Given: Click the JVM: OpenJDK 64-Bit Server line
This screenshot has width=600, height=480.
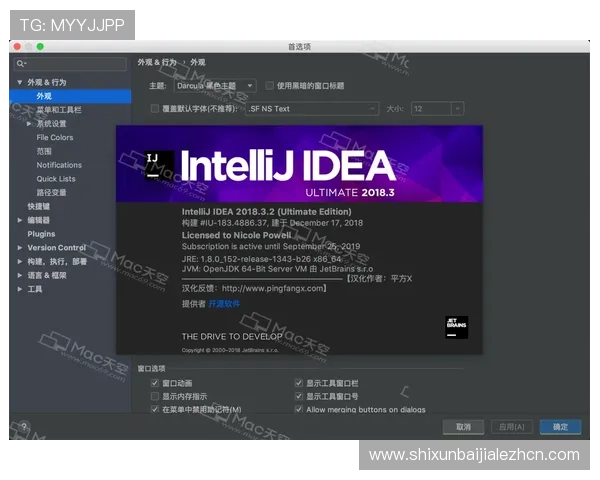Looking at the screenshot, I should point(277,269).
